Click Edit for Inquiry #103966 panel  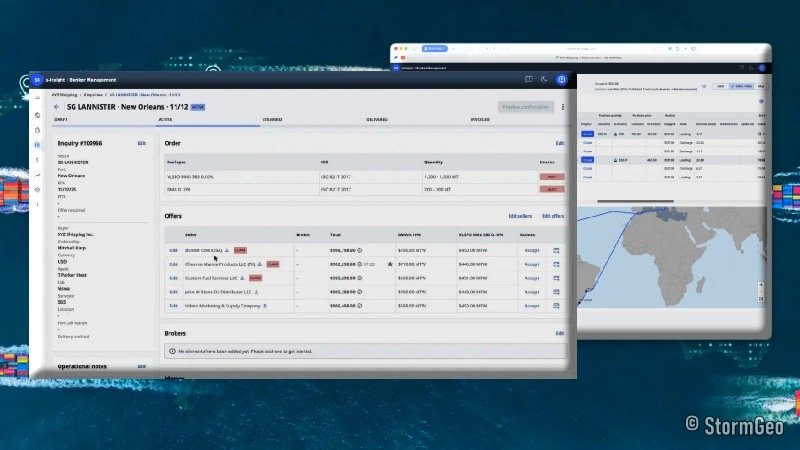pos(141,143)
